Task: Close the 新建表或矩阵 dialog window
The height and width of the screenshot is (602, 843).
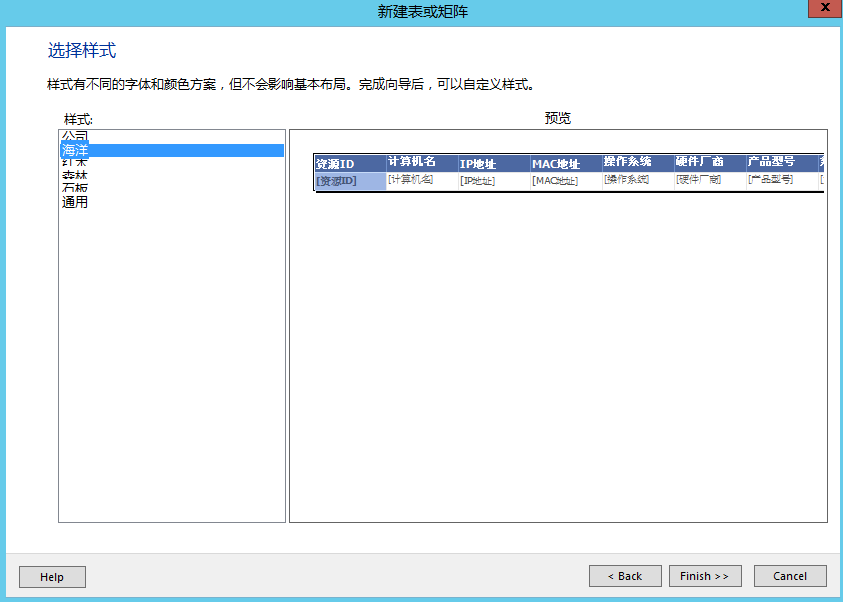Action: click(825, 8)
